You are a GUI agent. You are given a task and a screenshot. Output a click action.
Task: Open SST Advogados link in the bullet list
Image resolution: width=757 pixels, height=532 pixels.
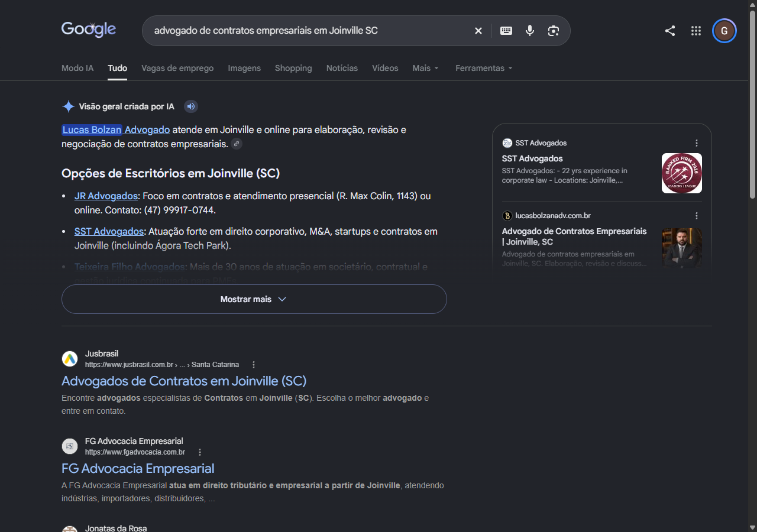pos(109,231)
